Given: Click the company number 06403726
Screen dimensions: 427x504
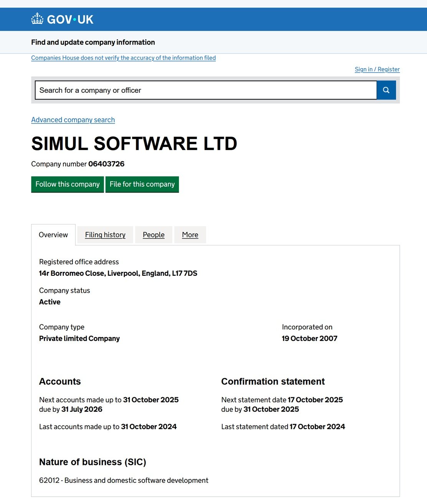Looking at the screenshot, I should pyautogui.click(x=106, y=164).
